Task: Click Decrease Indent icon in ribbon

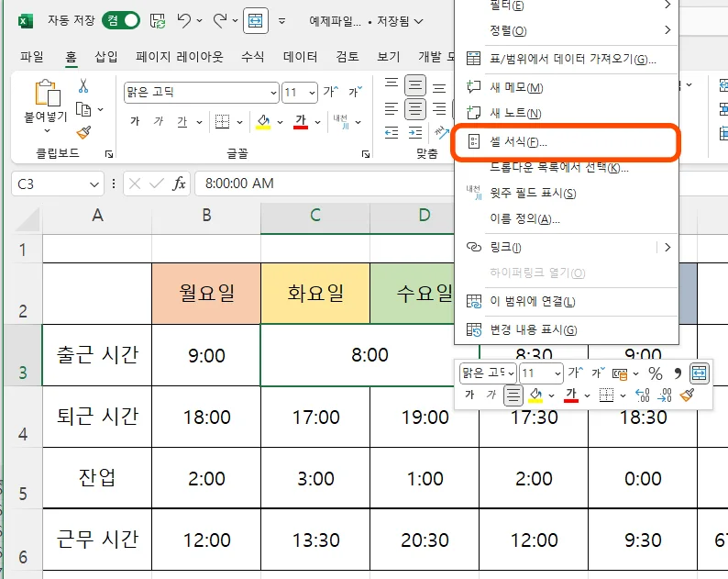Action: pyautogui.click(x=392, y=133)
